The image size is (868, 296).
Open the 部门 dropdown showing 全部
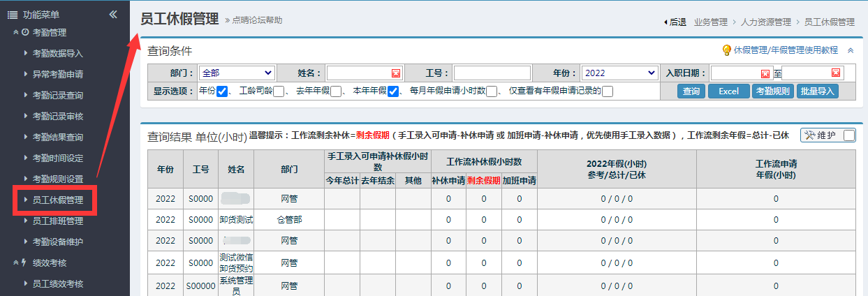237,73
